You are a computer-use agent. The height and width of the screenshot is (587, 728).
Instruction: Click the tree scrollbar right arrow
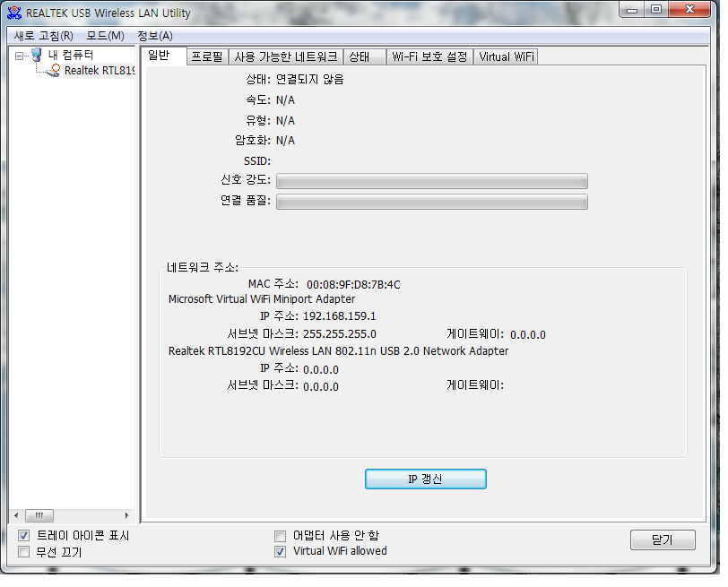tap(126, 515)
